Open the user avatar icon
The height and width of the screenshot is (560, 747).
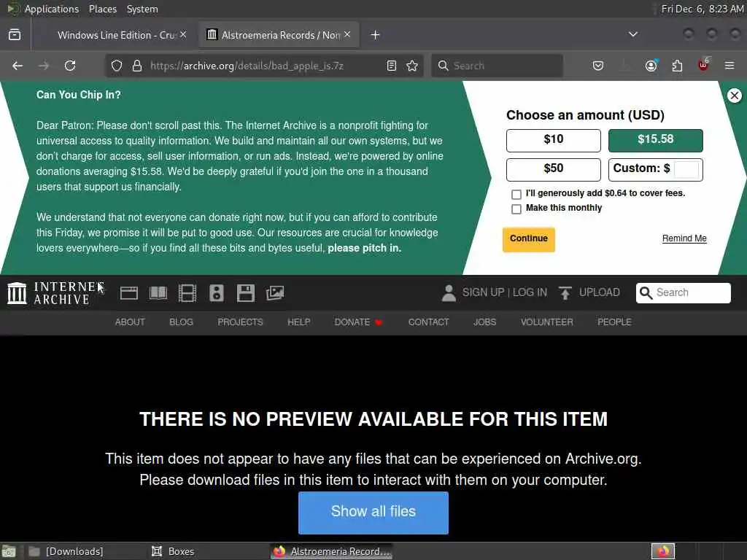(x=449, y=293)
